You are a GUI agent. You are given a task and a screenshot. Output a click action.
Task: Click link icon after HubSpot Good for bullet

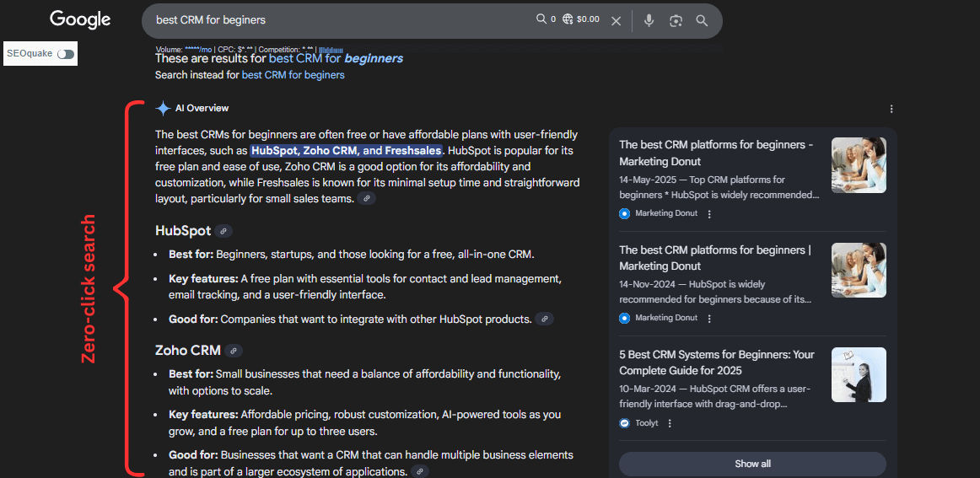click(544, 320)
